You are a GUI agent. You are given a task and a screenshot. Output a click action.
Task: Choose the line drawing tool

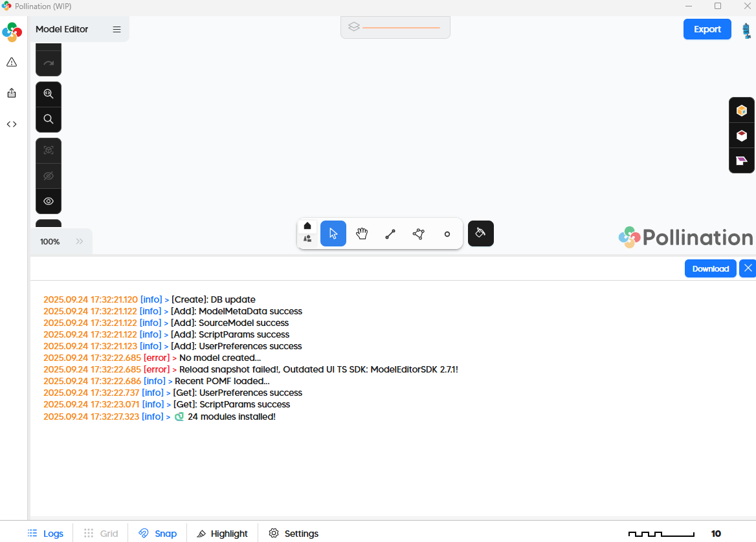point(390,234)
